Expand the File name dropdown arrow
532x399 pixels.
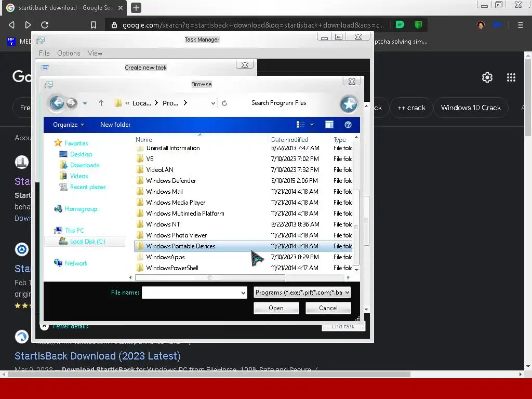click(243, 292)
